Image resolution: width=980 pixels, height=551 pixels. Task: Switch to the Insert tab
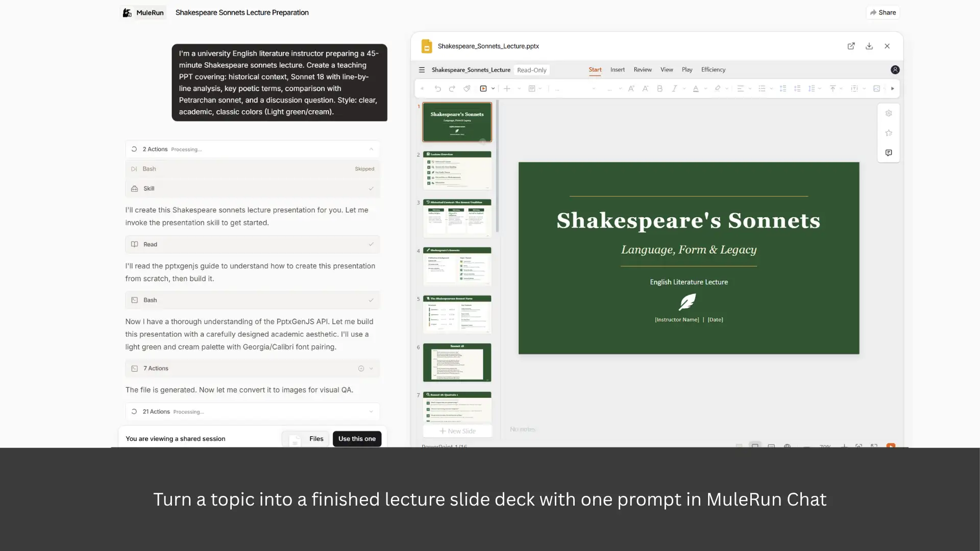point(617,69)
